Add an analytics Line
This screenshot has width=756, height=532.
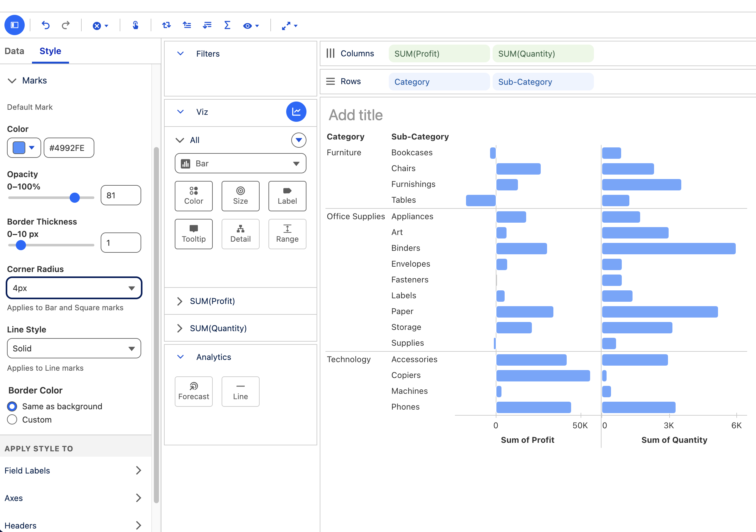coord(240,392)
